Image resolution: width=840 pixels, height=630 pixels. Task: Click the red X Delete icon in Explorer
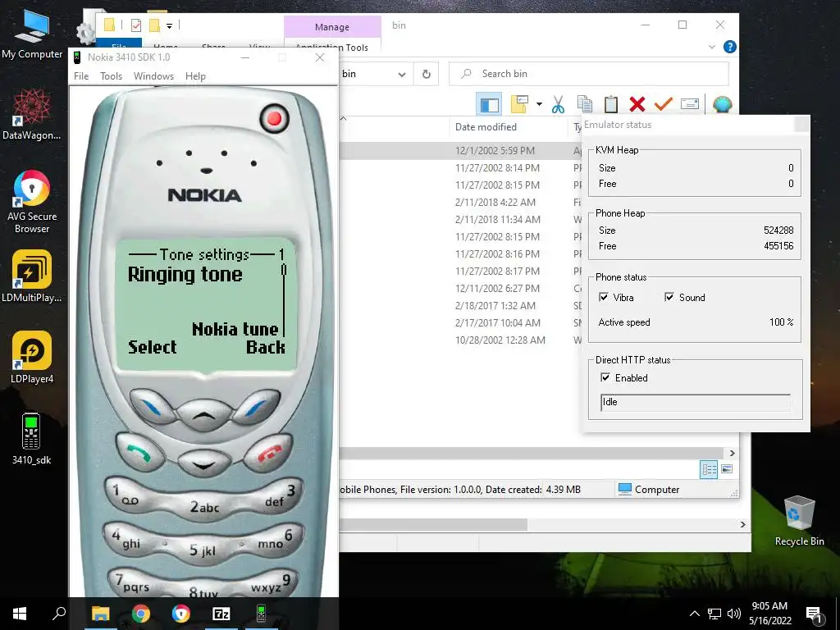click(637, 104)
